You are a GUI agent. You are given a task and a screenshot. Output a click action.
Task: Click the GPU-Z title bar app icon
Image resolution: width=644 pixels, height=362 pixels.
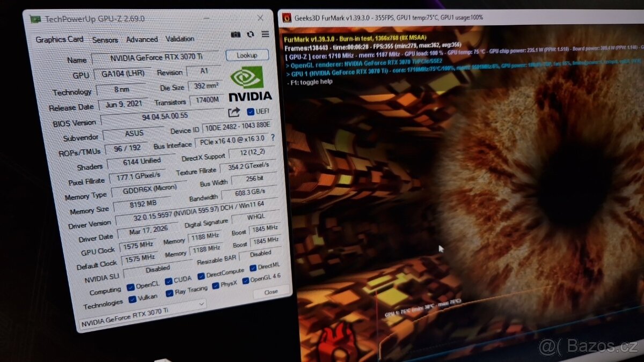point(35,19)
